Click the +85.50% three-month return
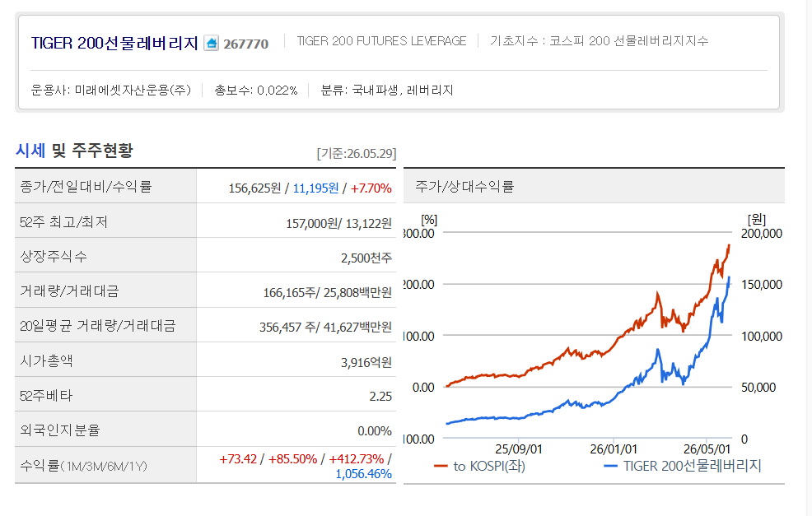812x516 pixels. point(292,459)
